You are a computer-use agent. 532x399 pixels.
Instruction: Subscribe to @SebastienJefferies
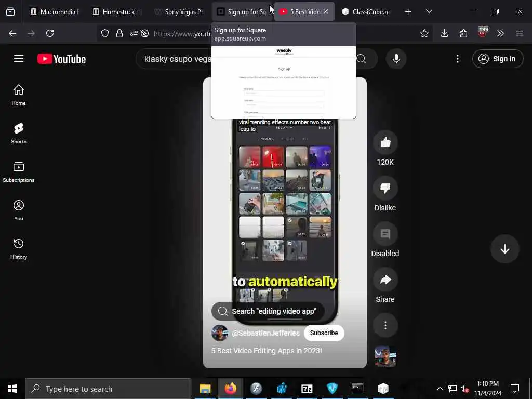[324, 333]
